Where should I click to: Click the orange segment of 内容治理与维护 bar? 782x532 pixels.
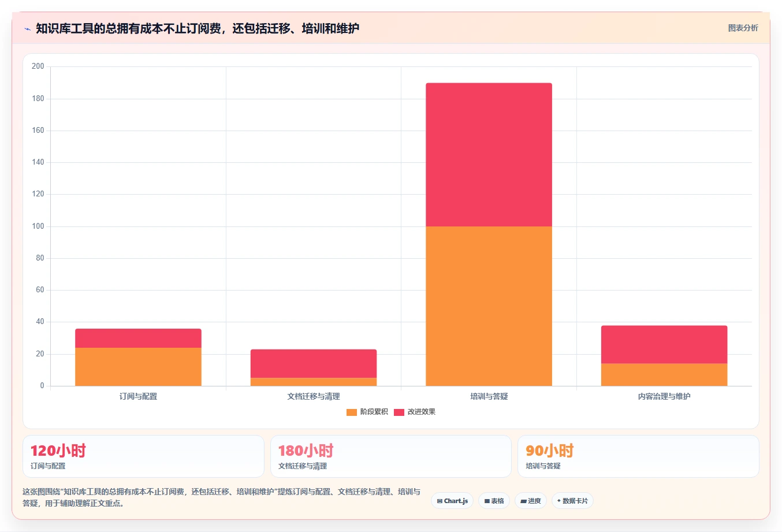[664, 374]
